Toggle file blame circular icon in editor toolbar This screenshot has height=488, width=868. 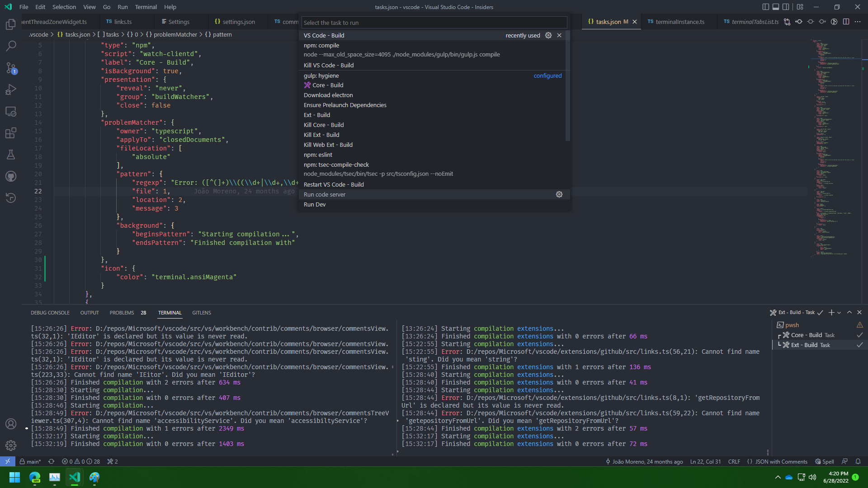pos(834,22)
